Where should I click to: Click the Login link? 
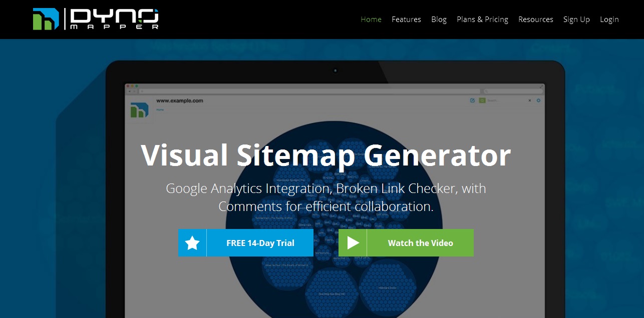pos(609,19)
